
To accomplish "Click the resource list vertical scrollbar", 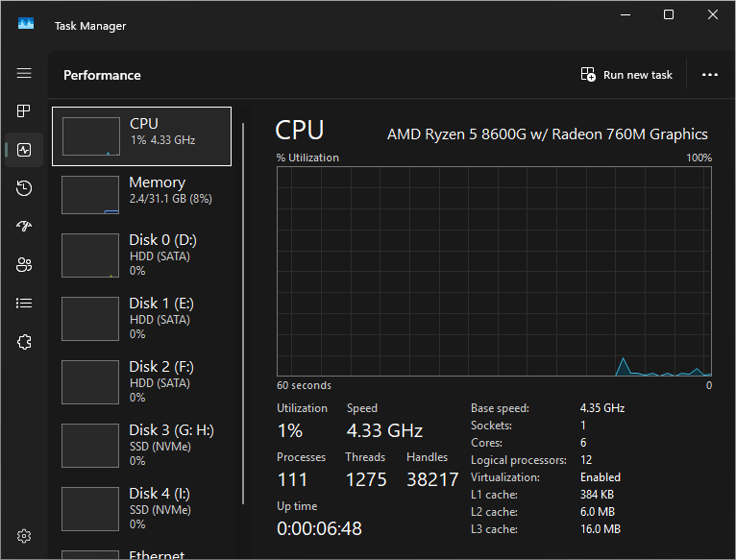I will tap(243, 313).
